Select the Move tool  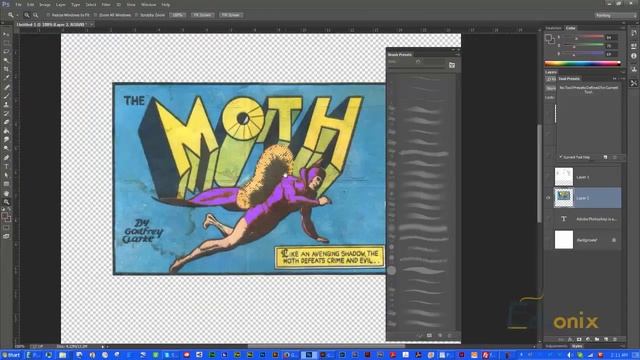click(x=6, y=35)
